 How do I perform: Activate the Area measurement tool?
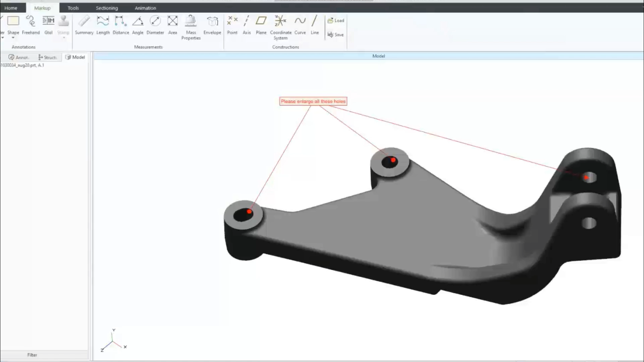click(x=173, y=25)
